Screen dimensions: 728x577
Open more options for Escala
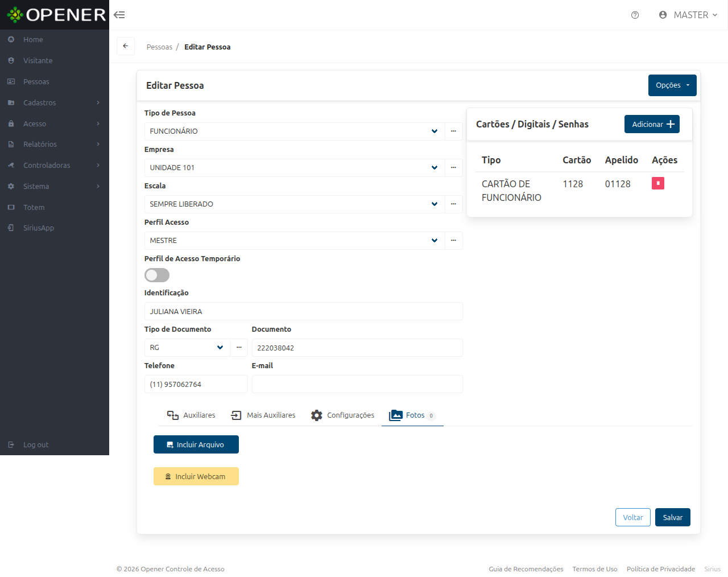[453, 204]
